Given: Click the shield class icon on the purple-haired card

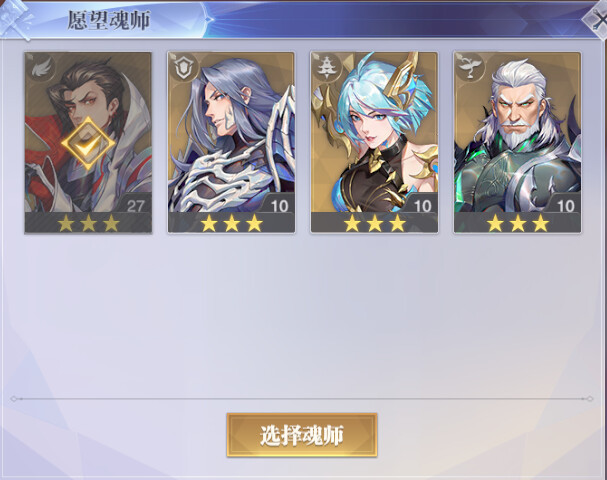Looking at the screenshot, I should coord(183,69).
